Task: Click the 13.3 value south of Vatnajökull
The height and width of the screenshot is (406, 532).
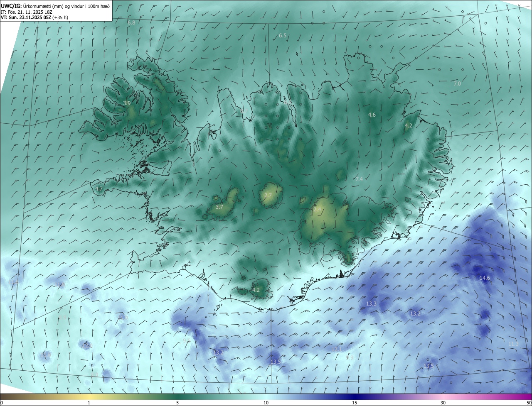Action: (x=371, y=304)
